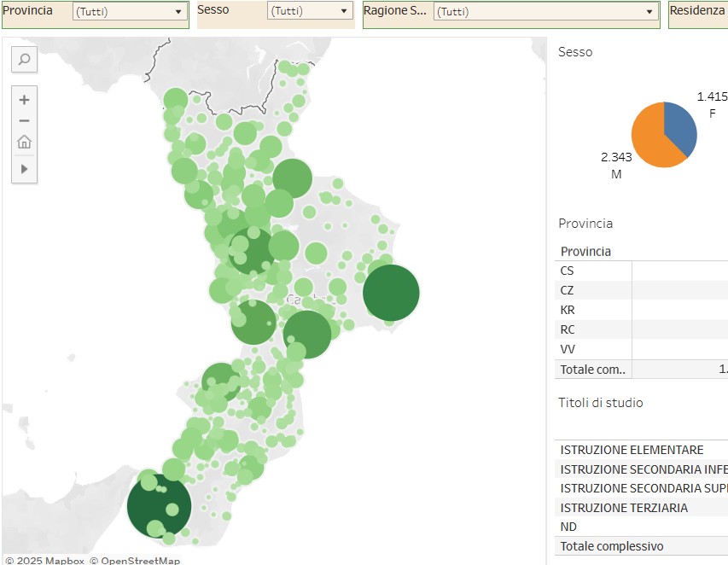
Task: Open the Provincia filter dropdown
Action: (x=130, y=12)
